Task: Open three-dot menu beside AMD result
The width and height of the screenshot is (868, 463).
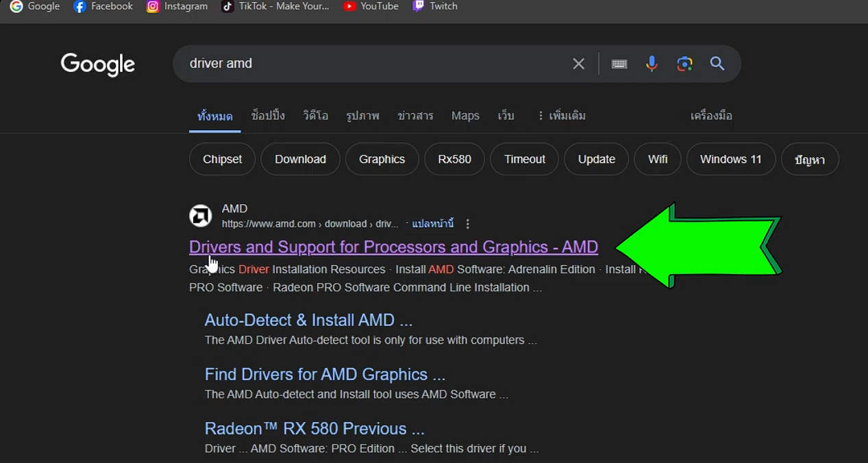Action: tap(468, 224)
